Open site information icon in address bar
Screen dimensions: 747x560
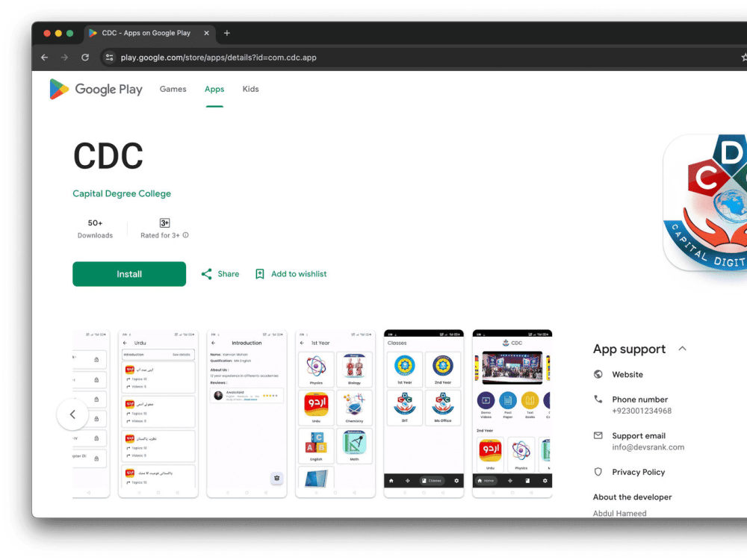click(110, 57)
